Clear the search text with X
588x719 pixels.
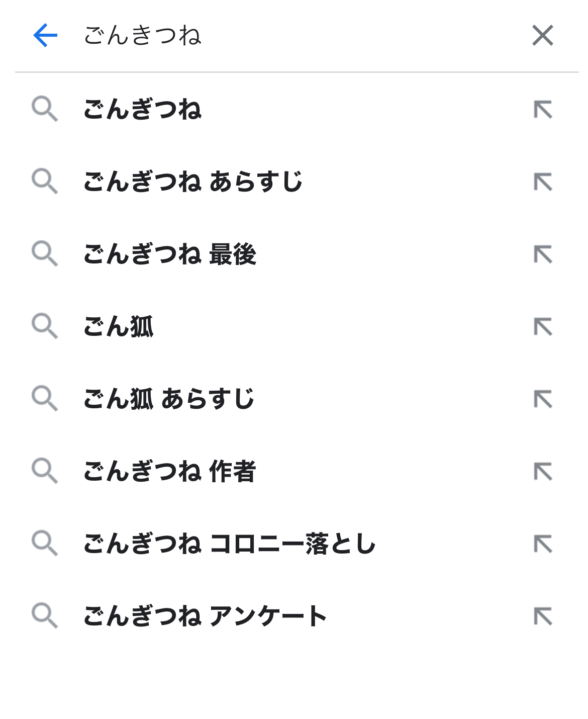coord(542,35)
